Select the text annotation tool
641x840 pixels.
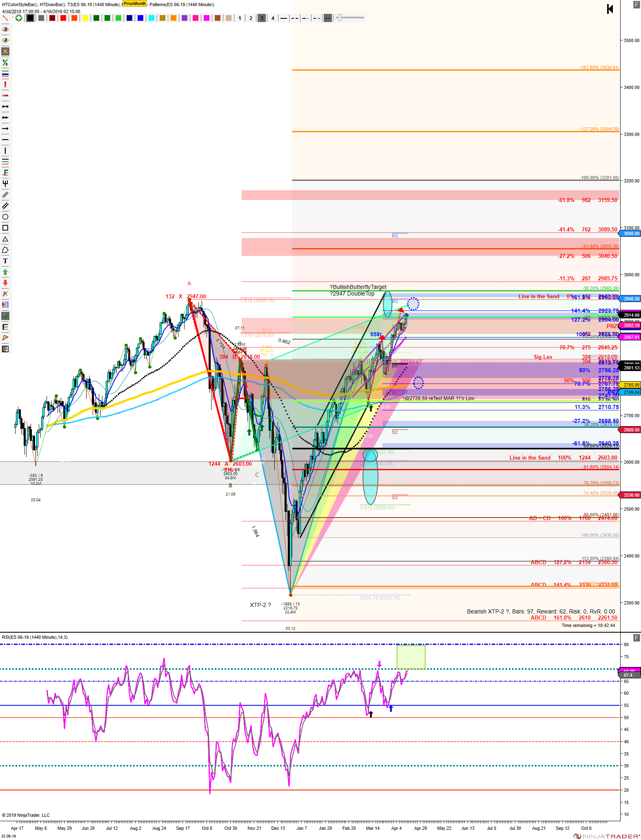5,261
